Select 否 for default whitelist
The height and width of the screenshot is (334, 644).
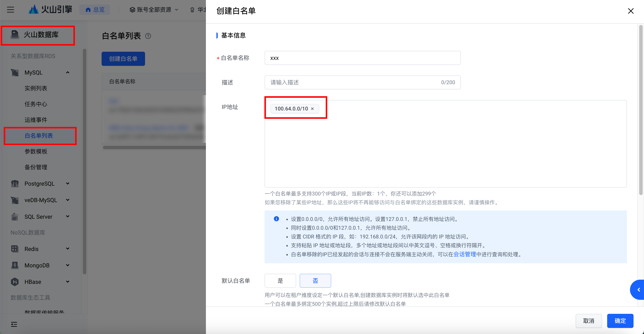point(315,281)
